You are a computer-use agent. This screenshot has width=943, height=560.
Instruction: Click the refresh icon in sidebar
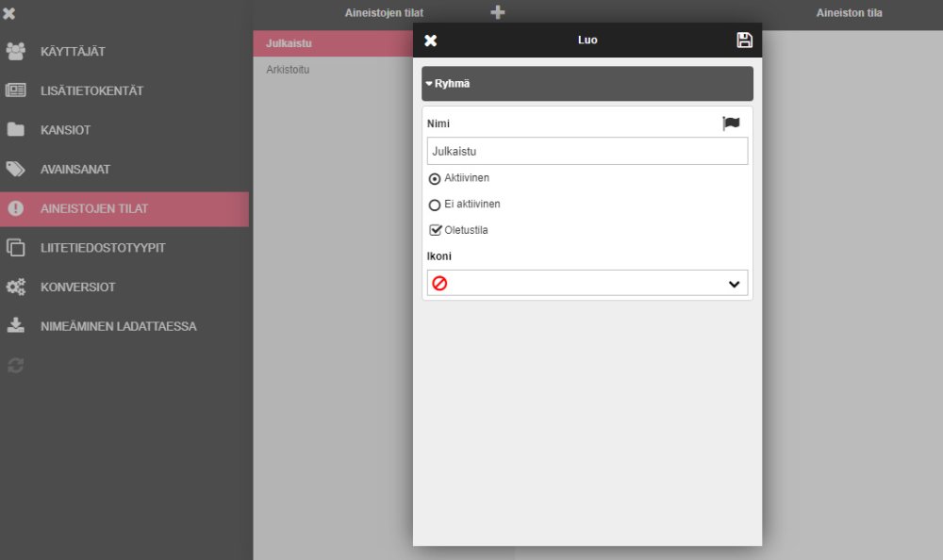coord(16,365)
